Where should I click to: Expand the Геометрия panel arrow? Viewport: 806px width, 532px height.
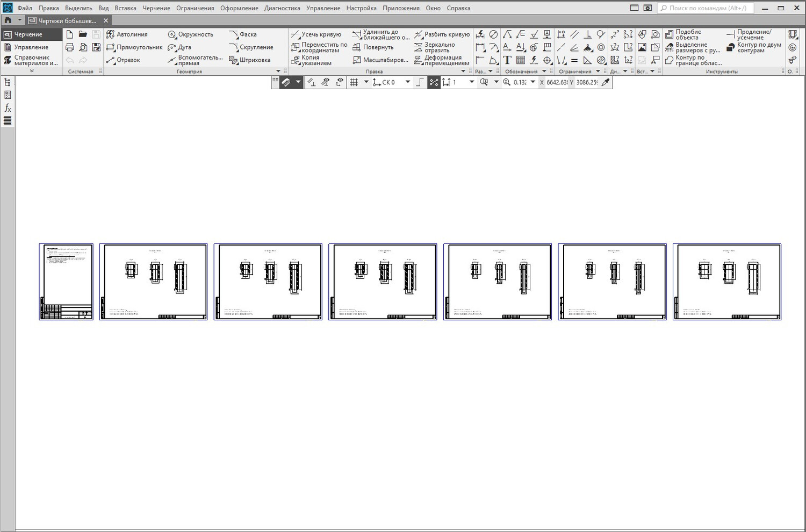pos(278,71)
